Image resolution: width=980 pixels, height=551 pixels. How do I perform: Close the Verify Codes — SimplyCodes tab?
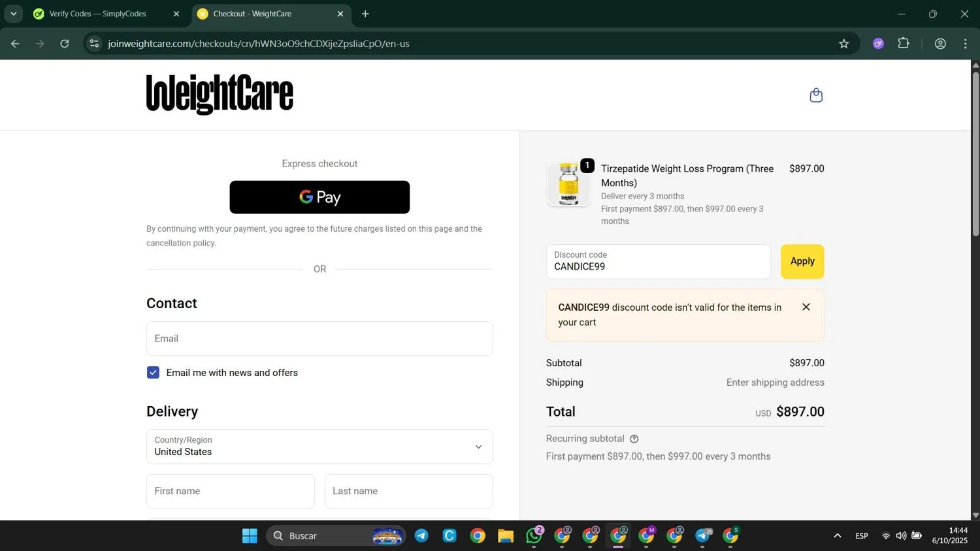pos(176,14)
